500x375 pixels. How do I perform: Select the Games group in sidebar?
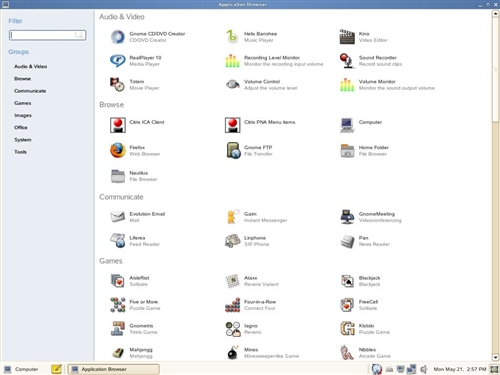[x=23, y=103]
